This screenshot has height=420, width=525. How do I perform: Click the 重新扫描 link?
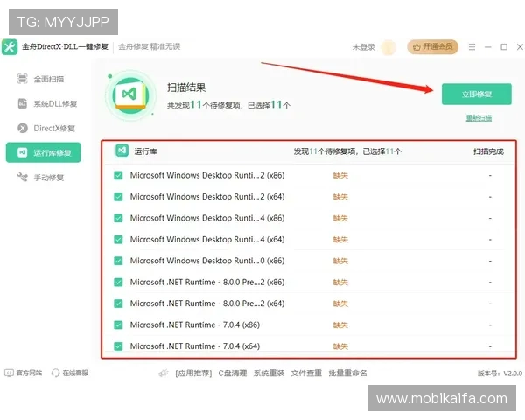coord(479,118)
